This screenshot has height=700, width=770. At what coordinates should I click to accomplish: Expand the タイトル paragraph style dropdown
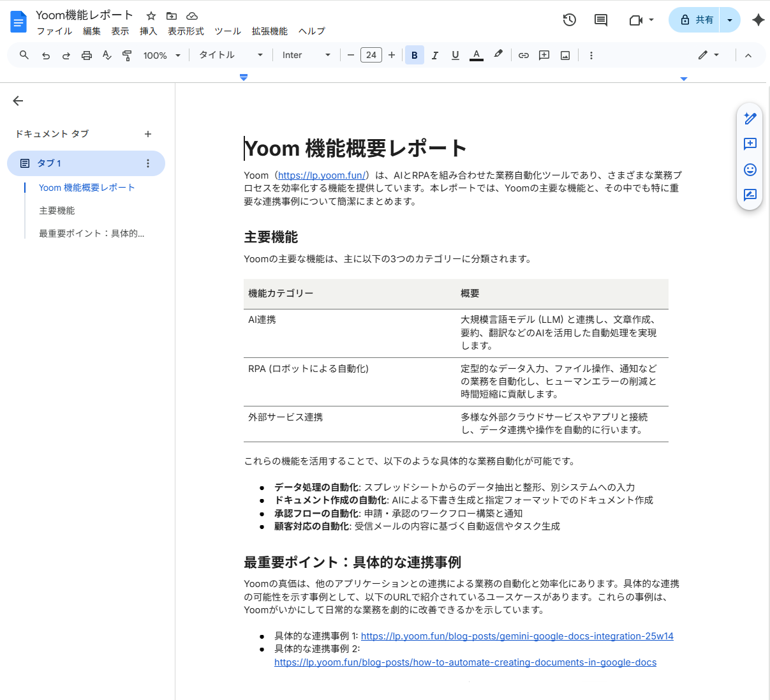coord(230,56)
